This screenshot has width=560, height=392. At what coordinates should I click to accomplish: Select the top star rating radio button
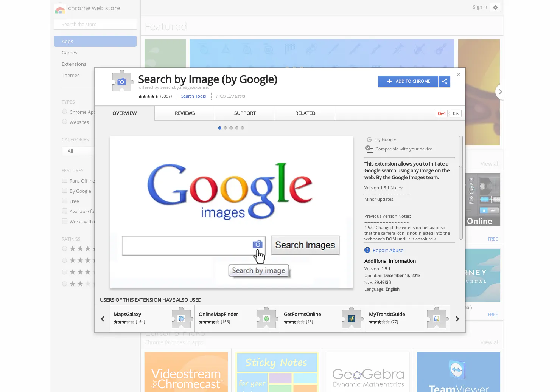[x=64, y=249]
